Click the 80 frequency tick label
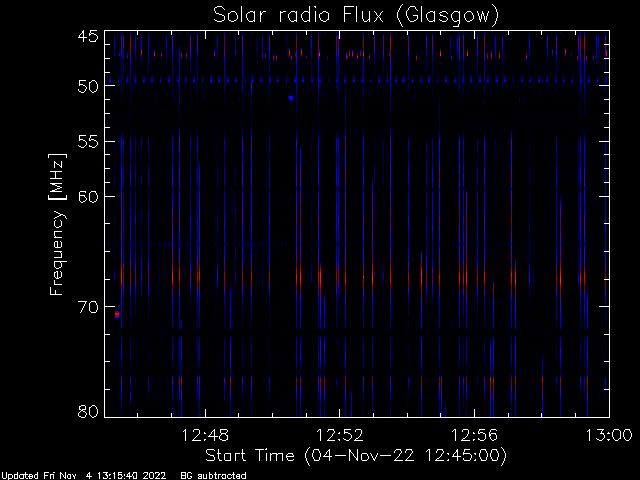Viewport: 640px width, 480px height. [88, 411]
